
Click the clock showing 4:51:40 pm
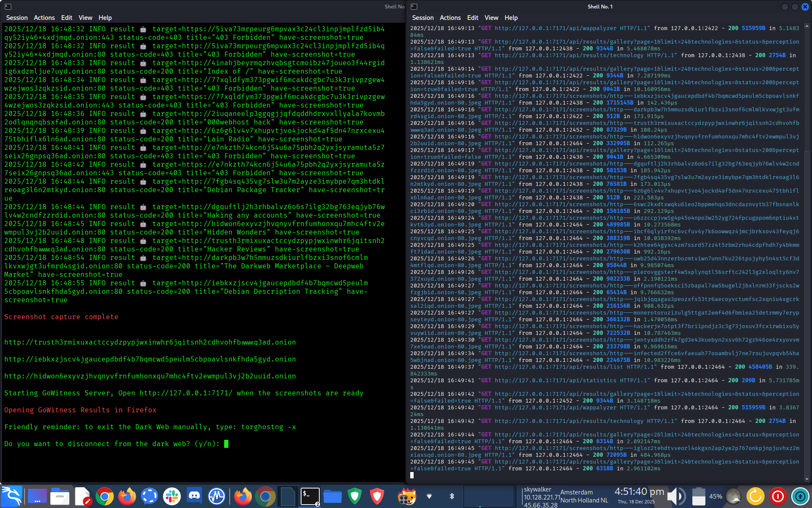pos(639,492)
